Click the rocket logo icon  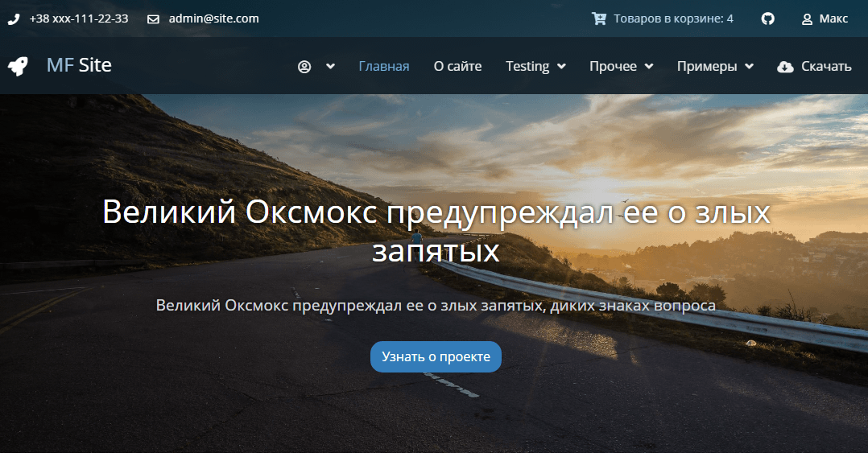pos(18,66)
